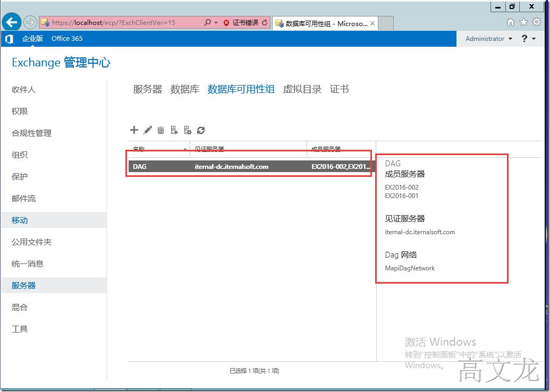Screen dimensions: 550x392
Task: Open 统一消息 in the sidebar
Action: coord(27,263)
